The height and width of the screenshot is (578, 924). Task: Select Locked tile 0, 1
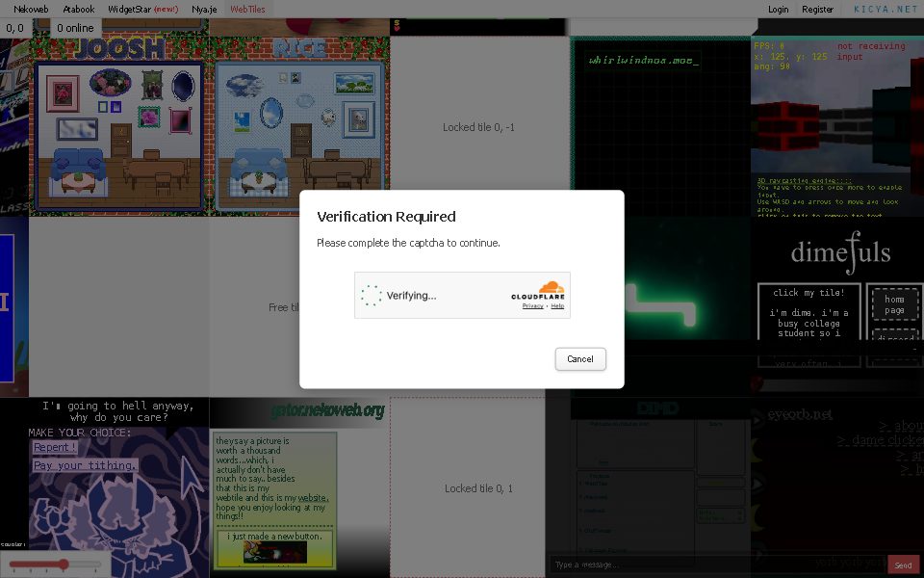[x=478, y=488]
